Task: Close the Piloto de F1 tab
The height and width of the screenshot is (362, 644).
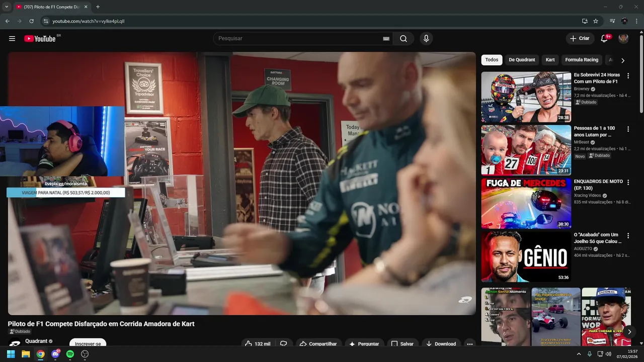Action: pos(86,7)
